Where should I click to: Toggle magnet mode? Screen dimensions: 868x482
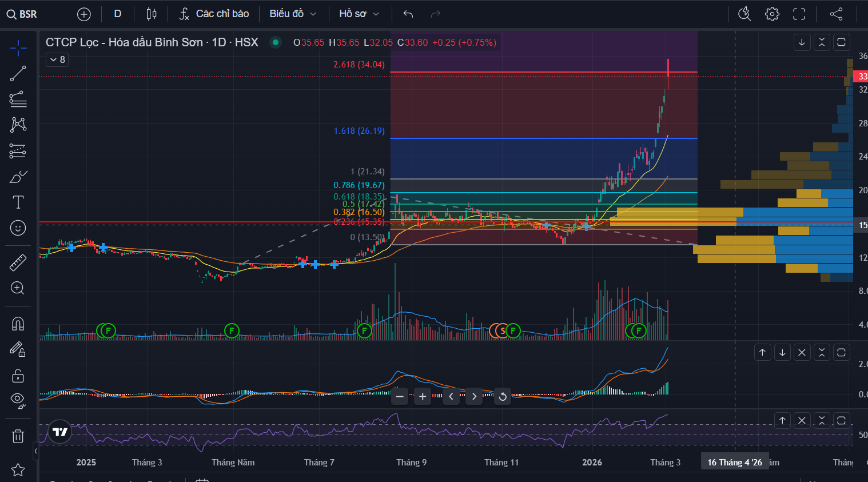[18, 324]
